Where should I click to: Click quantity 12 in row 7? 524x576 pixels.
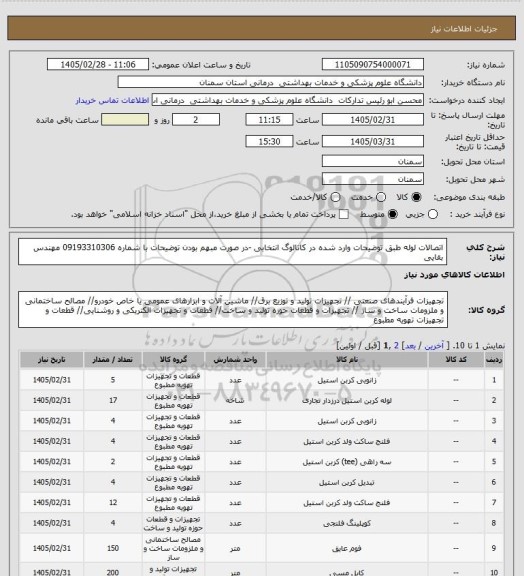[113, 503]
